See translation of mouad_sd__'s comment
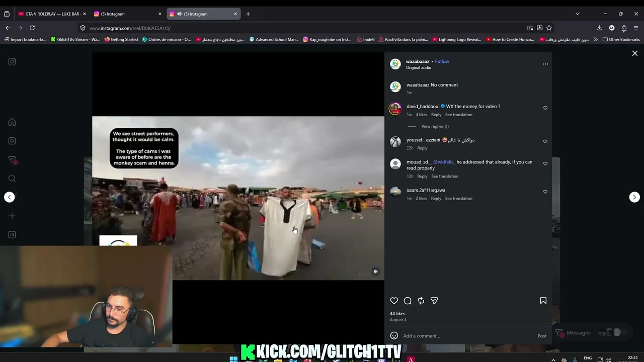The image size is (644, 362). pos(445,176)
